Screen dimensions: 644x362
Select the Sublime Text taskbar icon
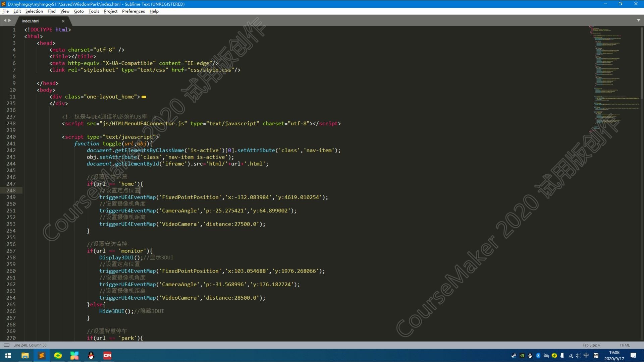coord(42,355)
